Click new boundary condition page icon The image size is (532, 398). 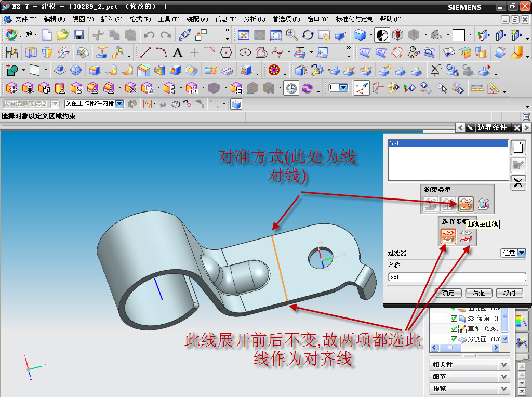click(x=518, y=148)
